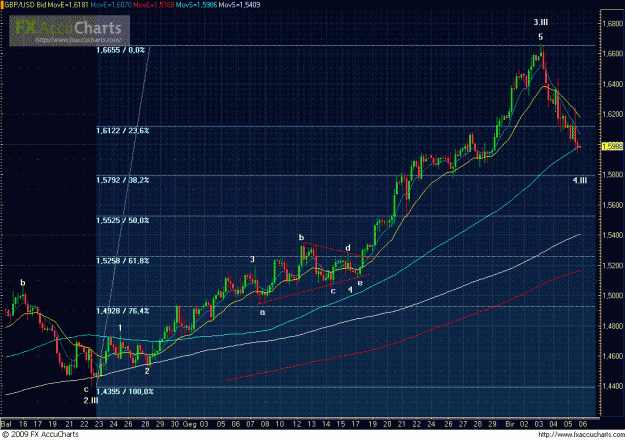625x440 pixels.
Task: Click the "1,5000" price axis value
Action: (x=613, y=296)
